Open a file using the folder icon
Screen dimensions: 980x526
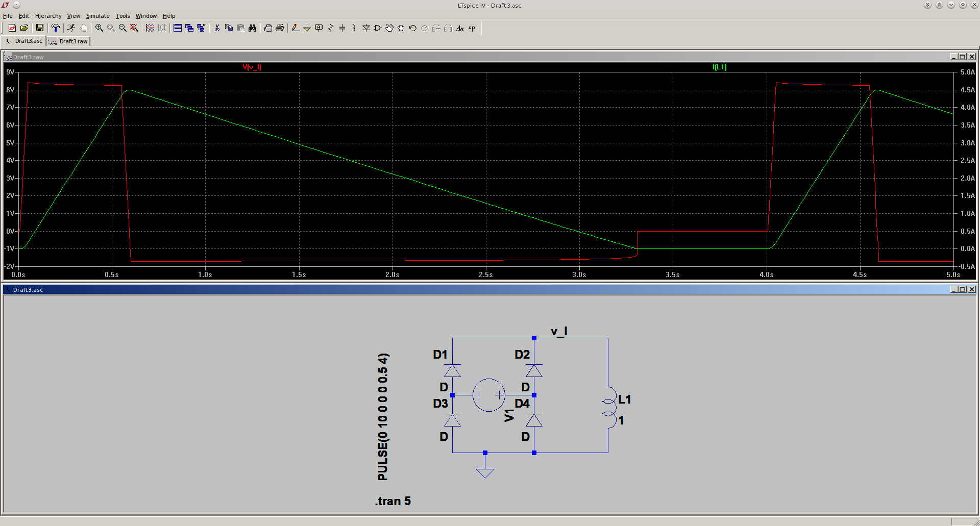tap(24, 28)
